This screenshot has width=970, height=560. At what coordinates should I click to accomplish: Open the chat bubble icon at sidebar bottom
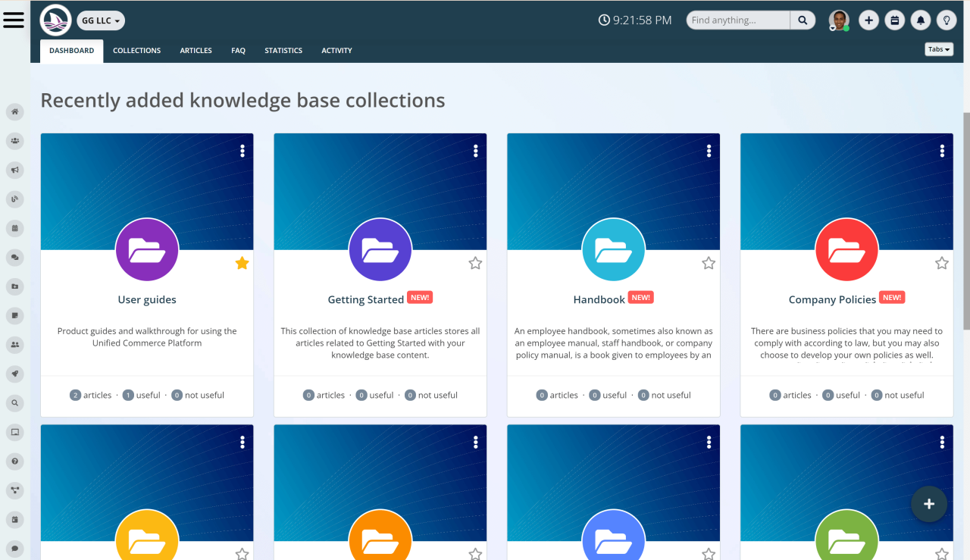pos(14,548)
